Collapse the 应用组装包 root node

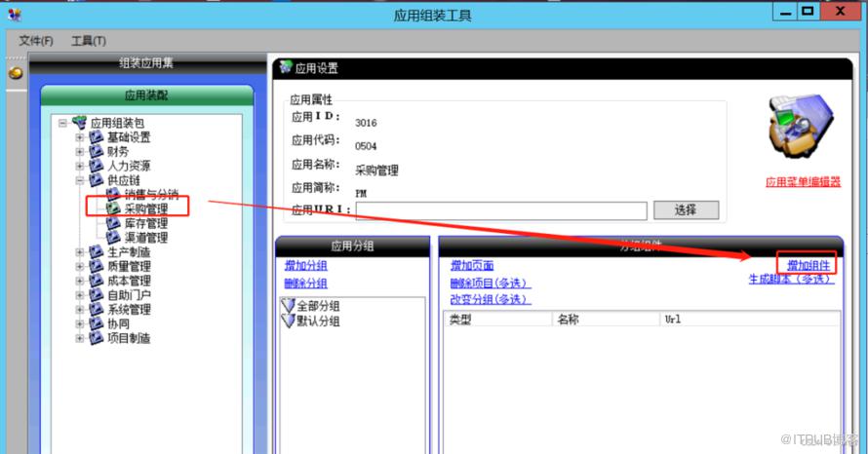62,123
